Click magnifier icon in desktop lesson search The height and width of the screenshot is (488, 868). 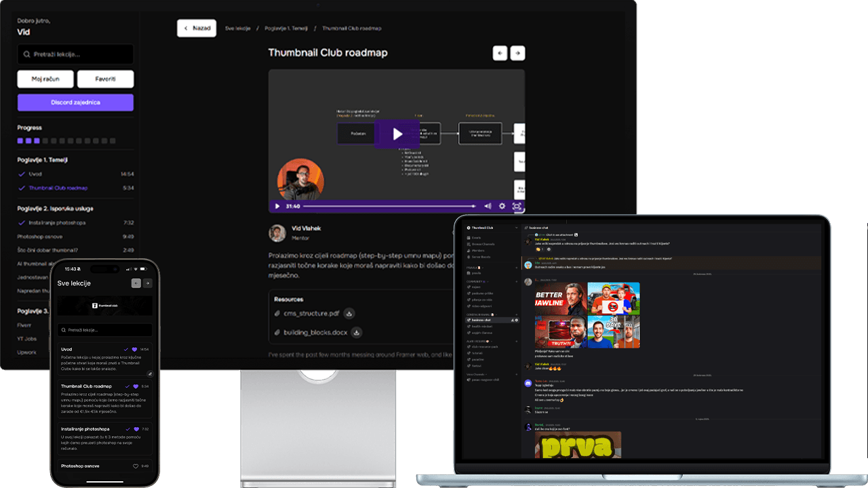coord(26,54)
